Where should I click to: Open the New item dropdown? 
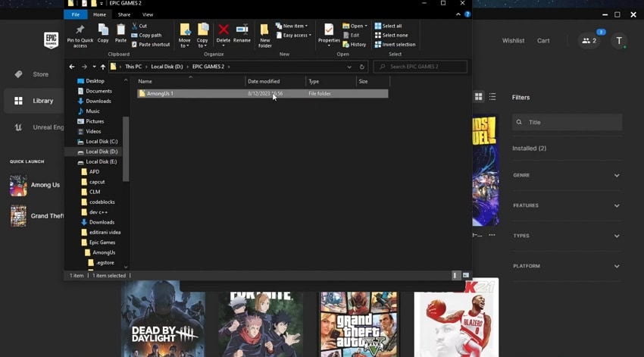click(x=292, y=26)
